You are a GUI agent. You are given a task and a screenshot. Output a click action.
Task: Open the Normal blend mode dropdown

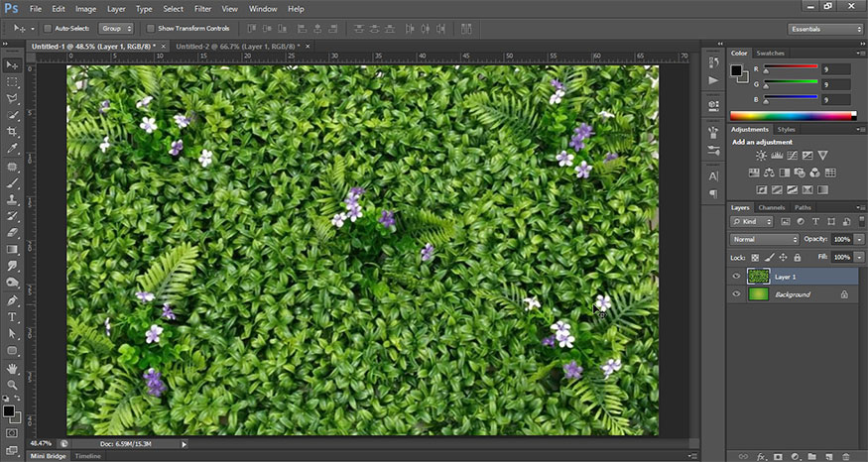764,240
